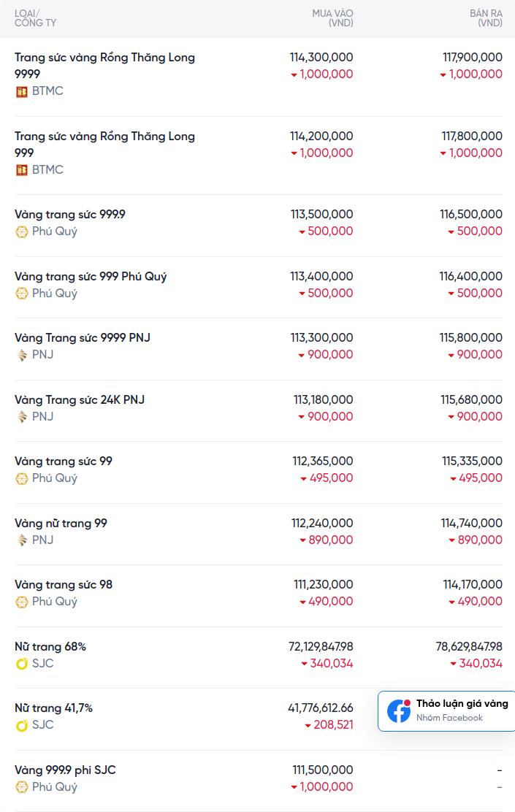Open the Thảo luận giá vàng Facebook group
This screenshot has width=515, height=812.
462,704
